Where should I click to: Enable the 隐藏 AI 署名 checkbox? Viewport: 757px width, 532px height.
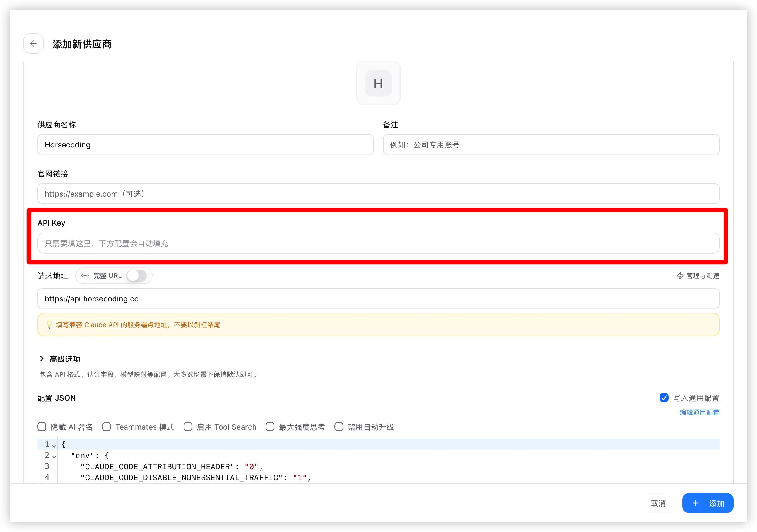[x=42, y=427]
